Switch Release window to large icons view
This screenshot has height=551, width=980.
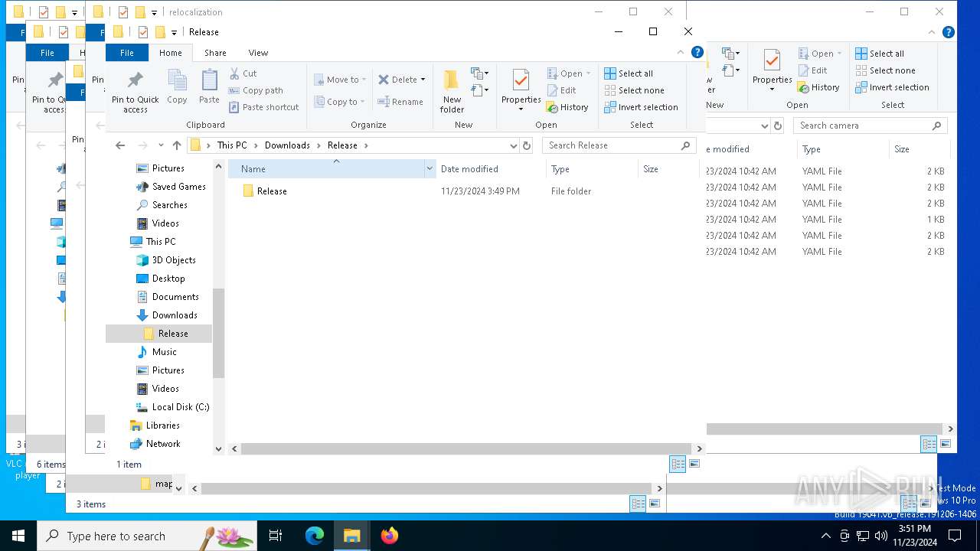(x=694, y=464)
